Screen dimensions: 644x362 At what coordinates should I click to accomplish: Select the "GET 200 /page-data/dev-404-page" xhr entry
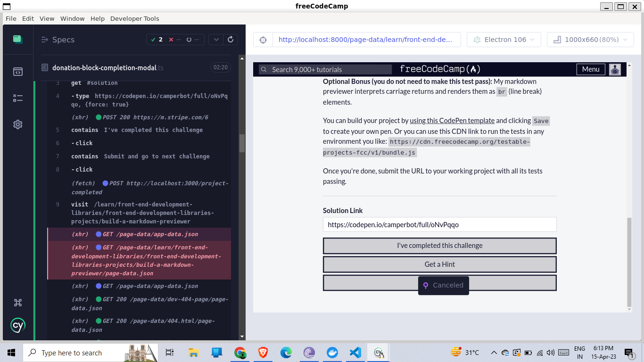(x=139, y=304)
